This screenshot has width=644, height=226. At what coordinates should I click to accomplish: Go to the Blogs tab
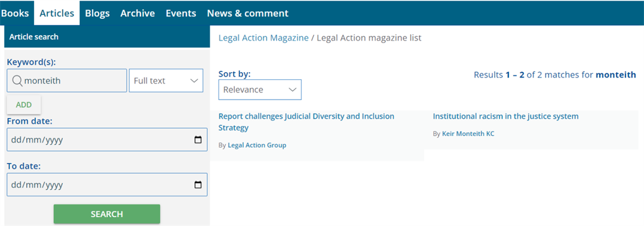[x=97, y=13]
